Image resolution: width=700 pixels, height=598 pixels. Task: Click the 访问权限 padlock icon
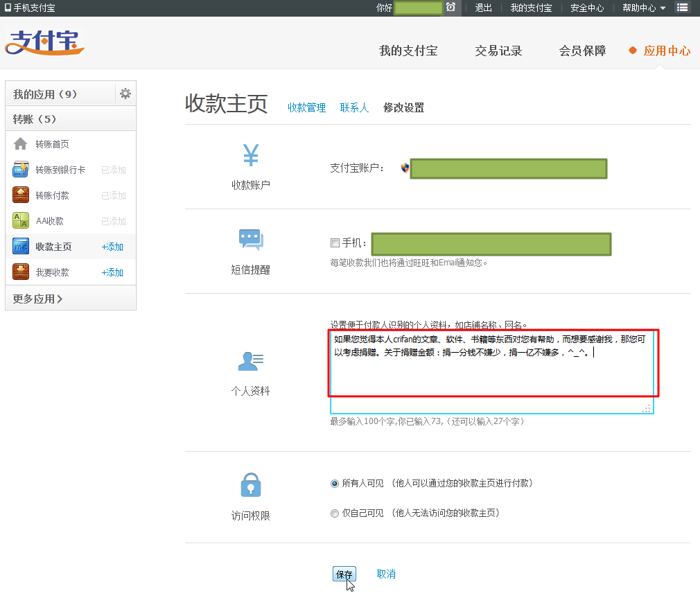coord(251,485)
